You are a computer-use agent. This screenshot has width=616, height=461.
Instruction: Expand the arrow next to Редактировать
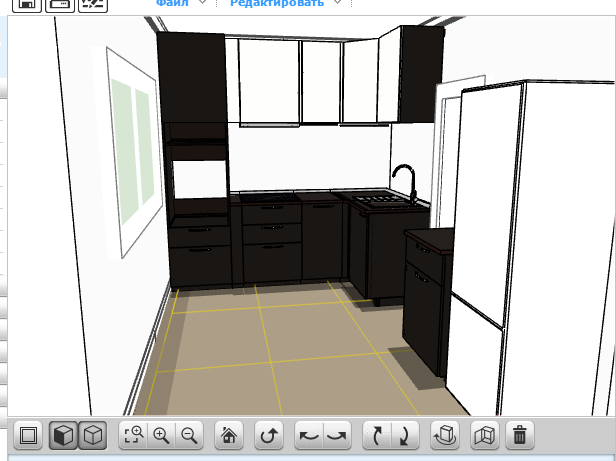(x=336, y=4)
